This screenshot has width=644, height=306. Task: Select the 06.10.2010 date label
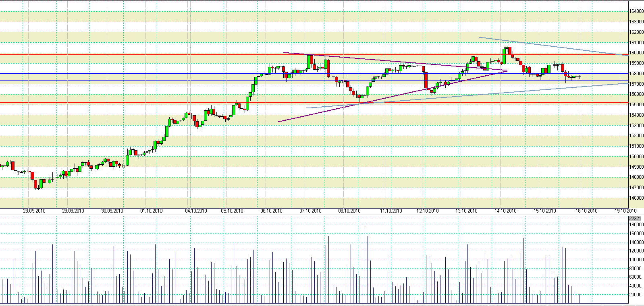pos(271,211)
